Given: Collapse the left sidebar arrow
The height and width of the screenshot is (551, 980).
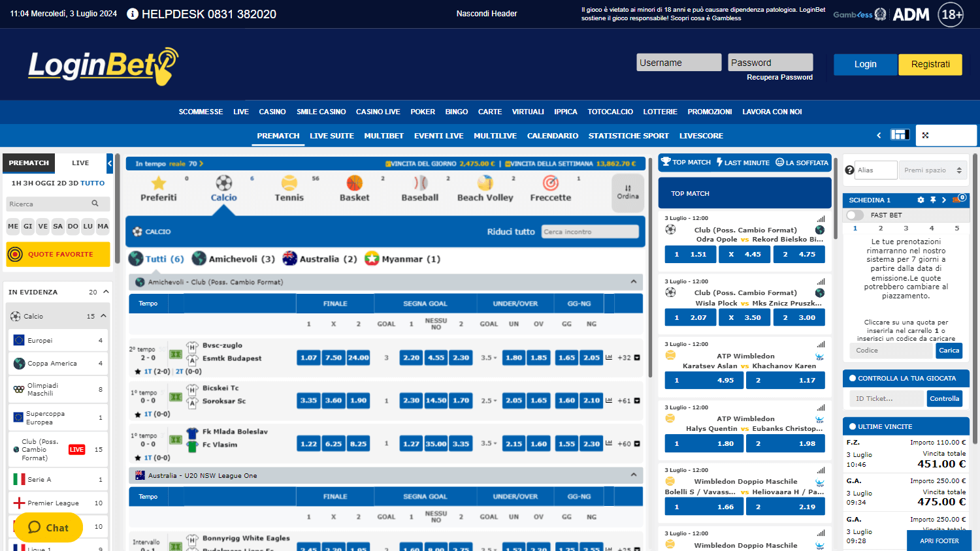Looking at the screenshot, I should pos(110,163).
